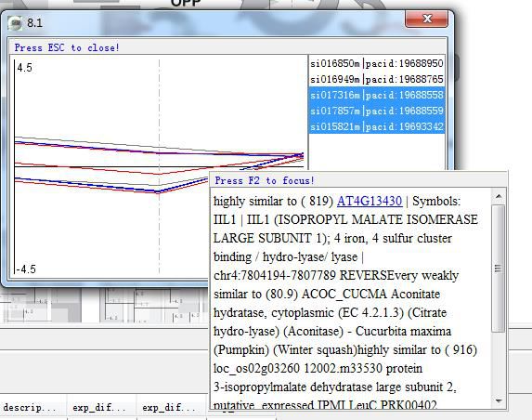Click the 'Press F2 to focus!' header
Image resolution: width=532 pixels, height=420 pixels.
point(265,180)
